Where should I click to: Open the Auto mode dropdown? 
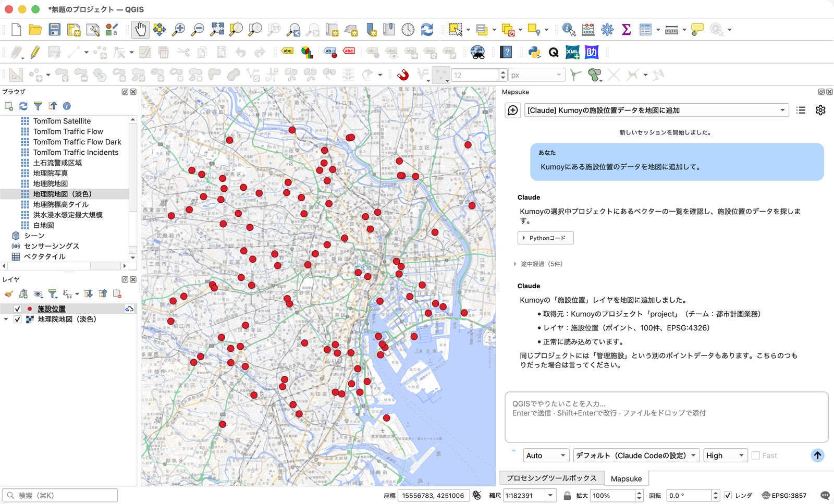(546, 456)
